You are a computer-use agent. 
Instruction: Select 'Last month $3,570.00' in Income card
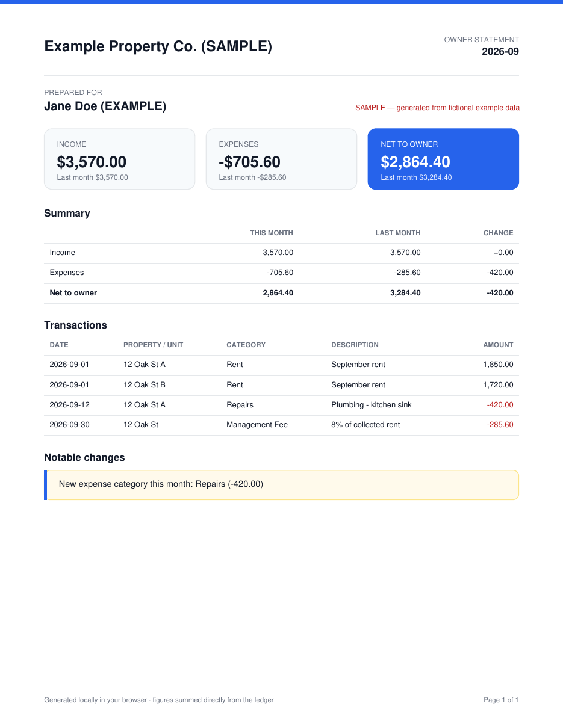[x=92, y=177]
